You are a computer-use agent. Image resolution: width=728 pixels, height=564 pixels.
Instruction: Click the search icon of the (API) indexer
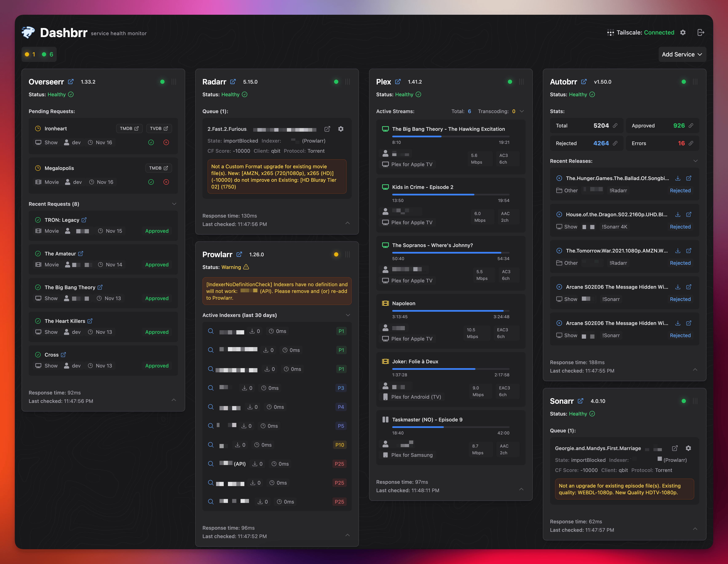(211, 464)
